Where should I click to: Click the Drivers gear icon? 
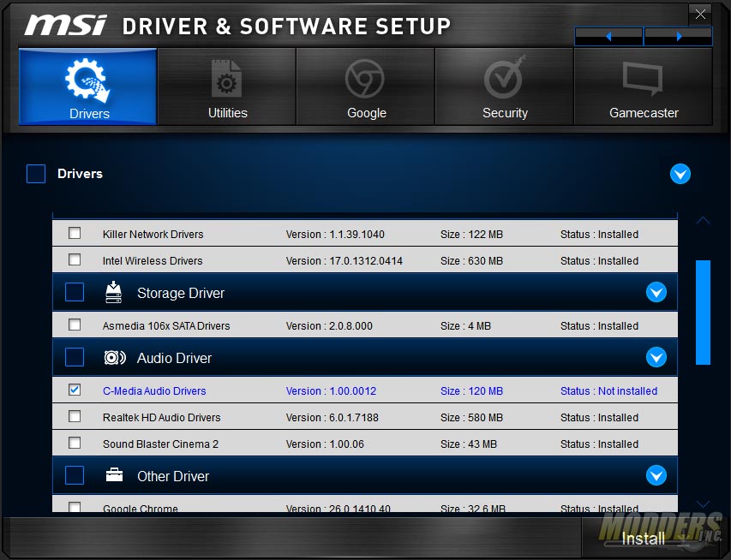pos(87,79)
